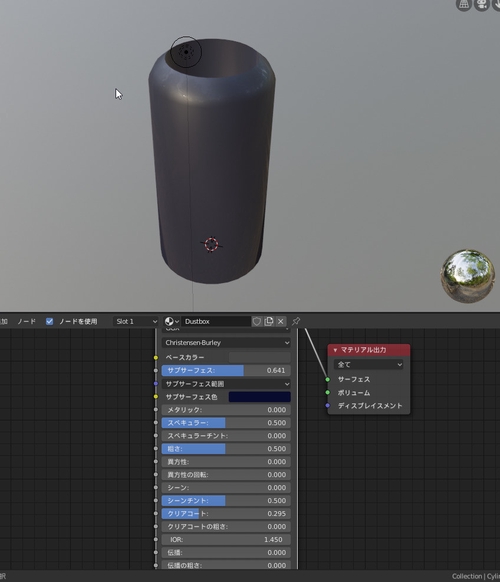Open the ノード menu
500x582 pixels.
pyautogui.click(x=26, y=321)
